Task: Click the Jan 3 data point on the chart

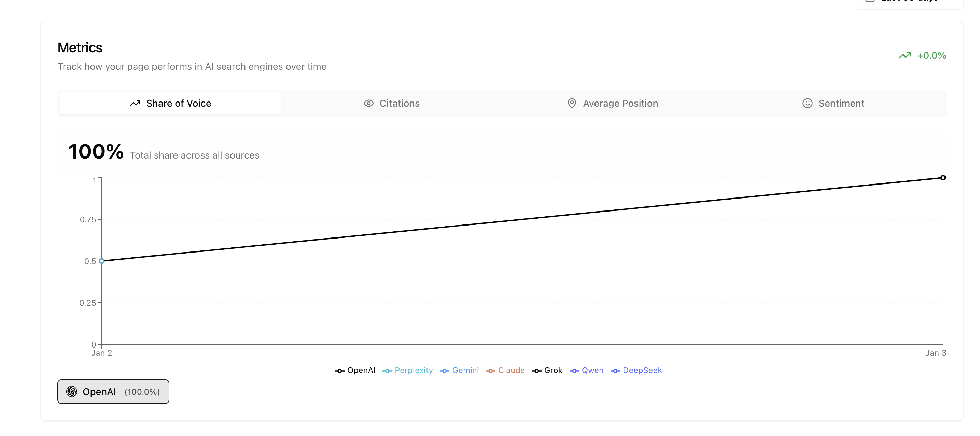Action: click(x=944, y=177)
